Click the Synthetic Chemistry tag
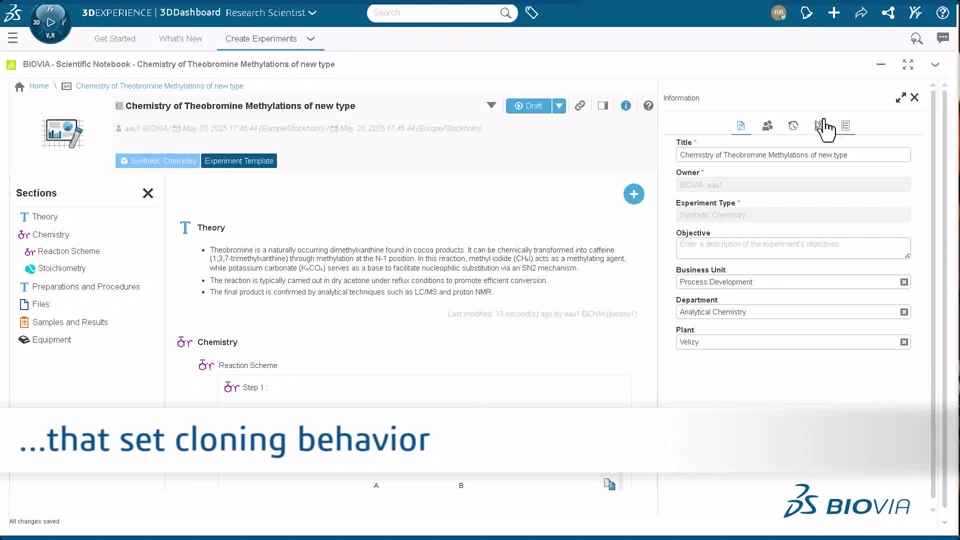The image size is (960, 540). point(157,161)
